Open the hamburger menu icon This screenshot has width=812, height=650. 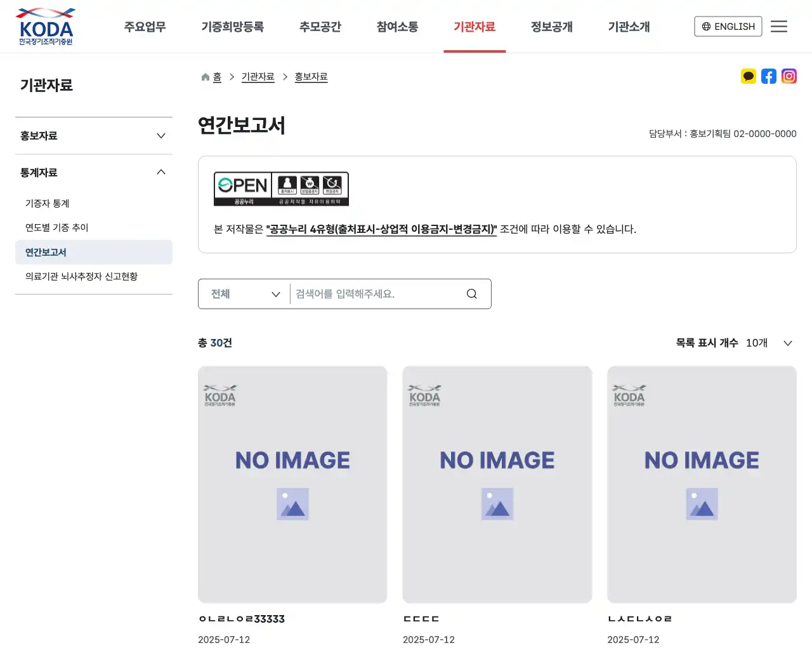pyautogui.click(x=779, y=26)
